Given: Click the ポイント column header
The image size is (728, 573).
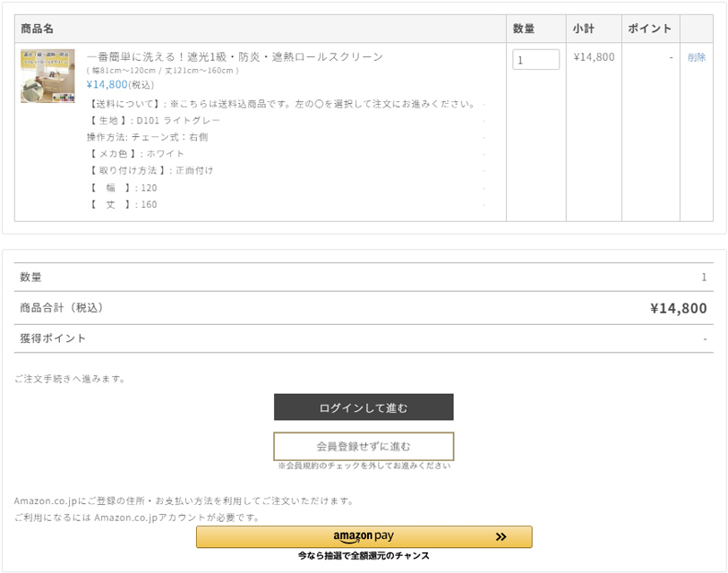Looking at the screenshot, I should click(x=649, y=29).
